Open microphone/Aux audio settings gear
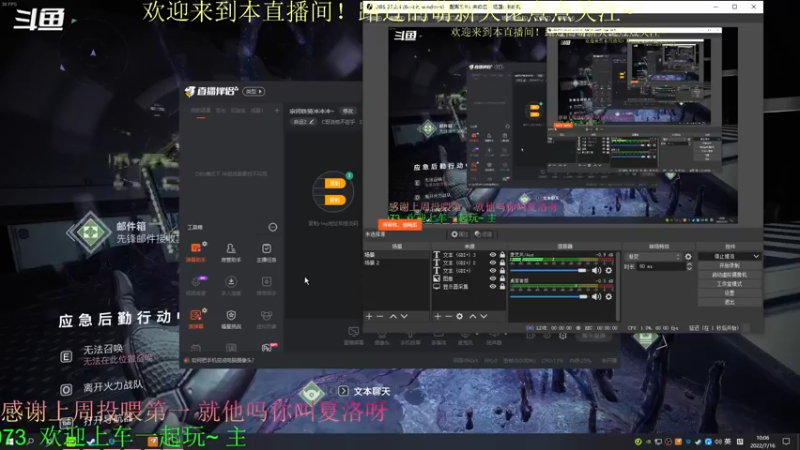This screenshot has height=450, width=800. click(x=608, y=270)
